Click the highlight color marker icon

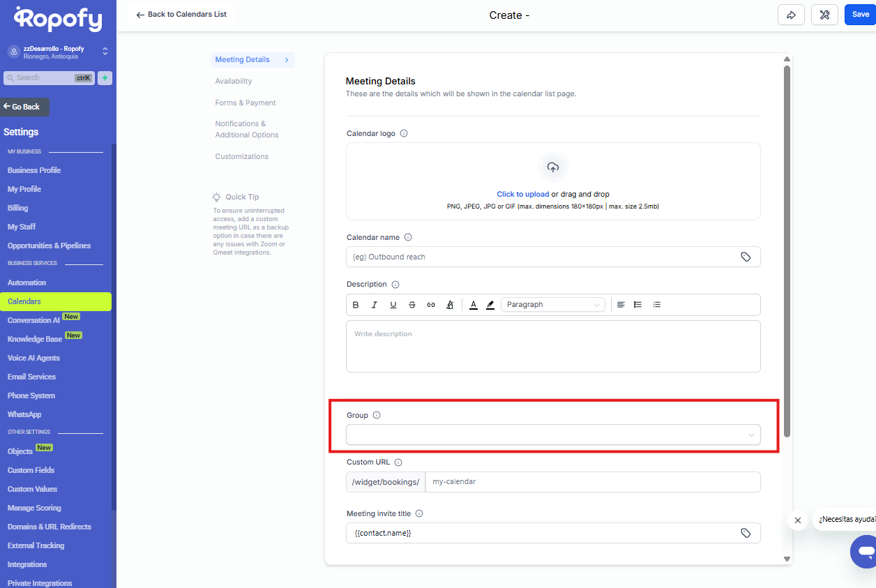coord(490,305)
